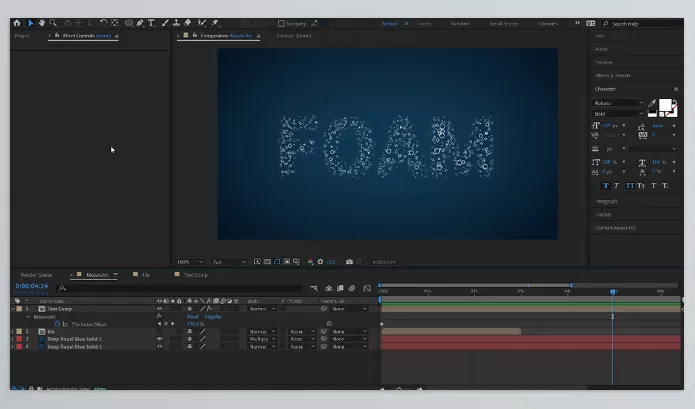Toggle Tile Index Offset stopwatch

click(x=58, y=324)
